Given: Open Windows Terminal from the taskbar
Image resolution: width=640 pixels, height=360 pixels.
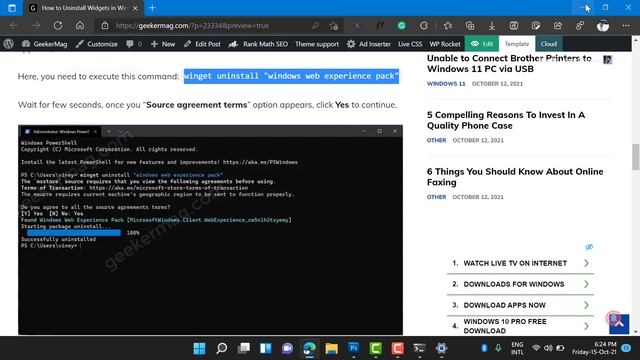Looking at the screenshot, I should (x=419, y=348).
